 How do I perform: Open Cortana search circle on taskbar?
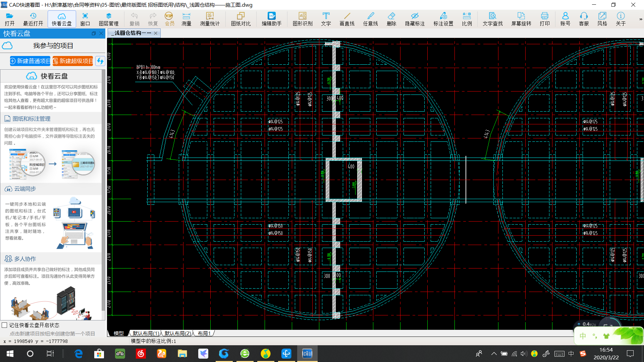30,354
